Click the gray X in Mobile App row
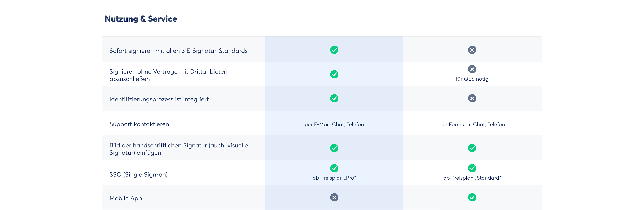 [x=334, y=197]
